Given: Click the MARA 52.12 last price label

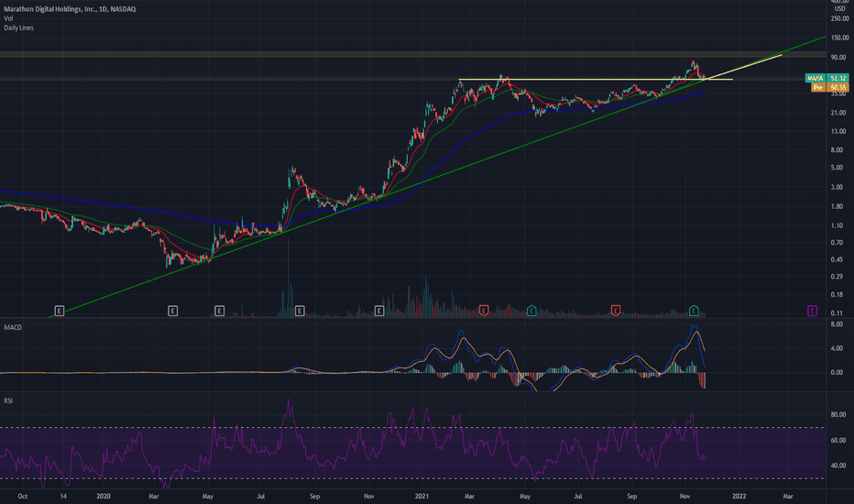Looking at the screenshot, I should (x=827, y=78).
